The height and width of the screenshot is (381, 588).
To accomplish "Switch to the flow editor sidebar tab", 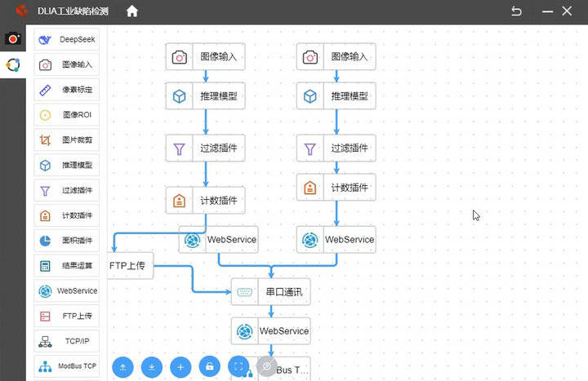I will 12,65.
